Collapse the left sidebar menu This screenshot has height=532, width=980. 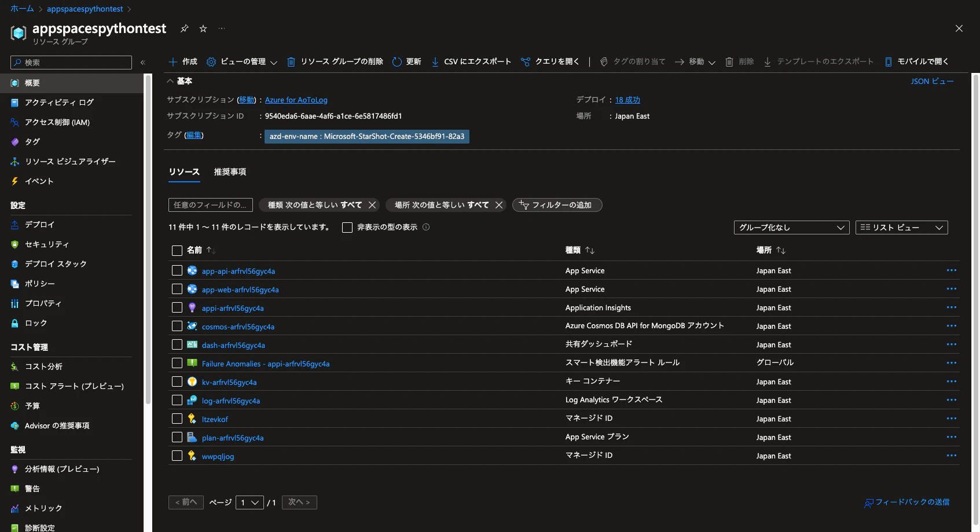click(142, 63)
